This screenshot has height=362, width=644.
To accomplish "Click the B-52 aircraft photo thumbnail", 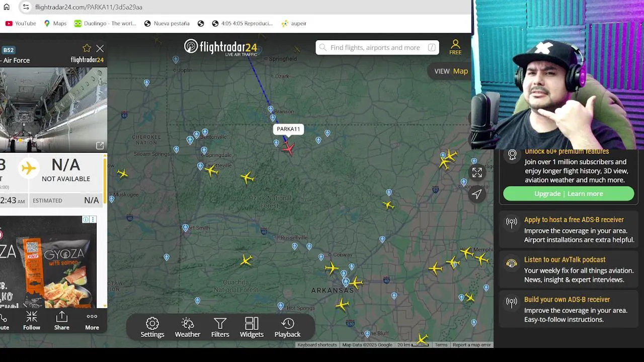I will click(x=52, y=110).
